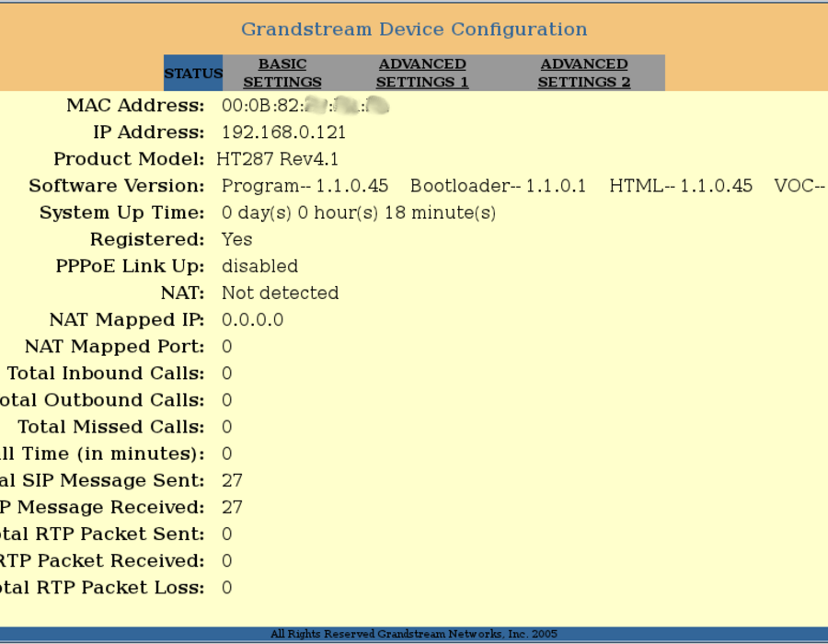The image size is (828, 644).
Task: Click the IP Address label
Action: point(148,132)
